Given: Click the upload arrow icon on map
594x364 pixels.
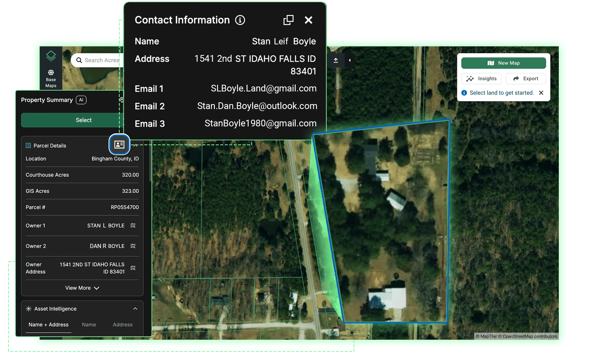Looking at the screenshot, I should [336, 60].
